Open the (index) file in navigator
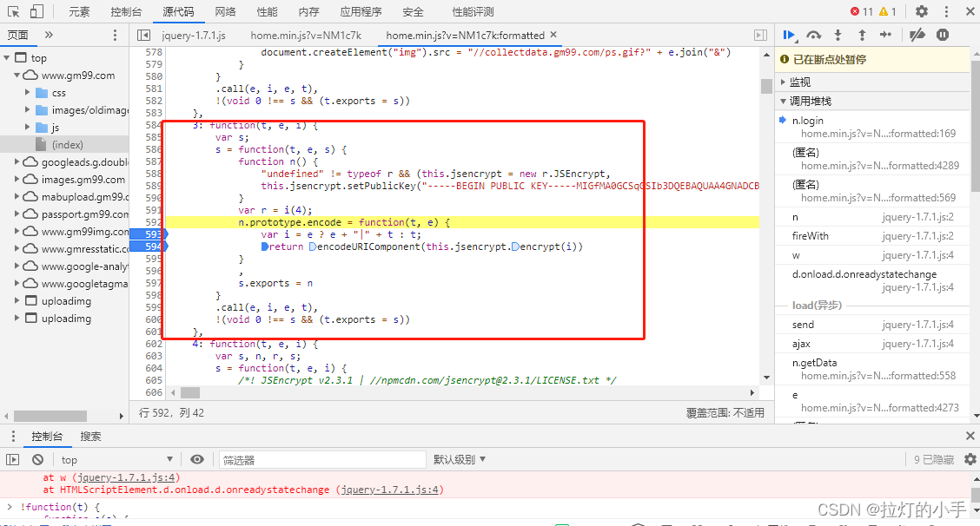This screenshot has width=980, height=526. click(68, 145)
